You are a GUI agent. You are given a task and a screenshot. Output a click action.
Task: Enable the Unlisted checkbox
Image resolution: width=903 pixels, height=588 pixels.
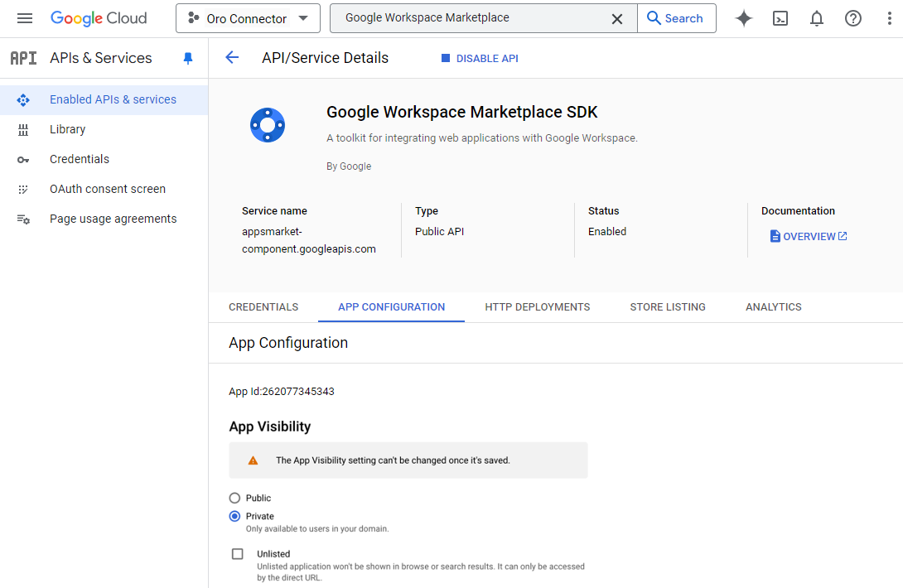click(x=238, y=554)
